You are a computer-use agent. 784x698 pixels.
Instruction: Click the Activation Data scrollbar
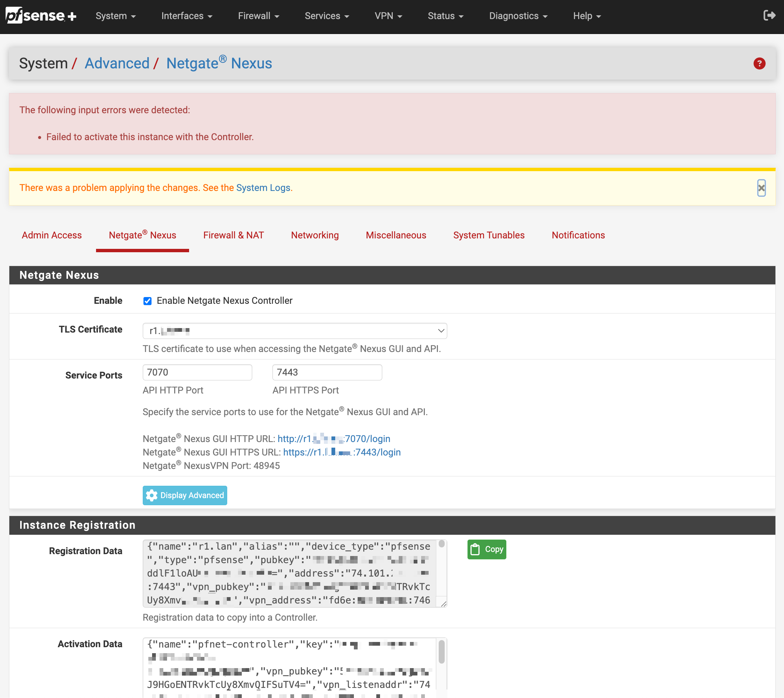tap(441, 652)
